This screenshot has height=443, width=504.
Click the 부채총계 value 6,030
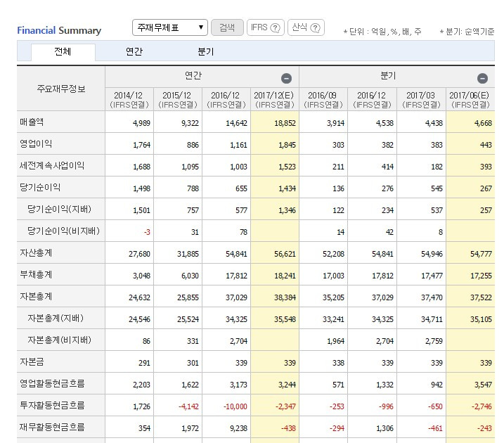[190, 276]
